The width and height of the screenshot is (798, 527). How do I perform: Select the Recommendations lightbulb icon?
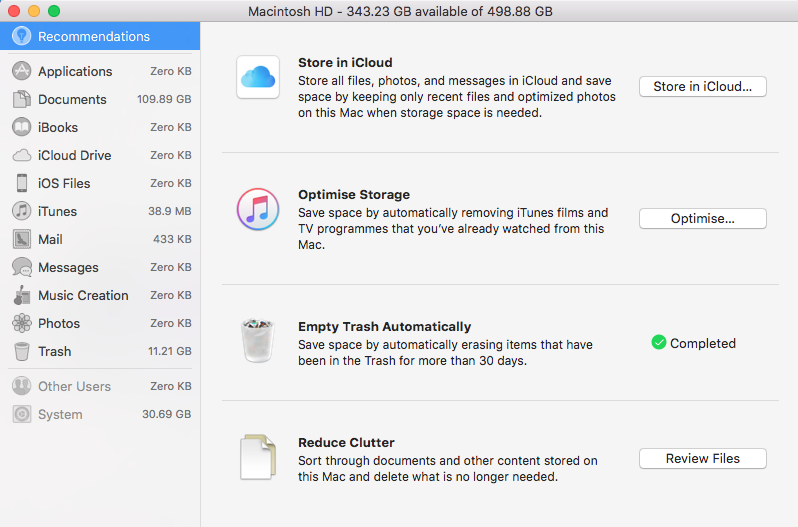[x=21, y=36]
